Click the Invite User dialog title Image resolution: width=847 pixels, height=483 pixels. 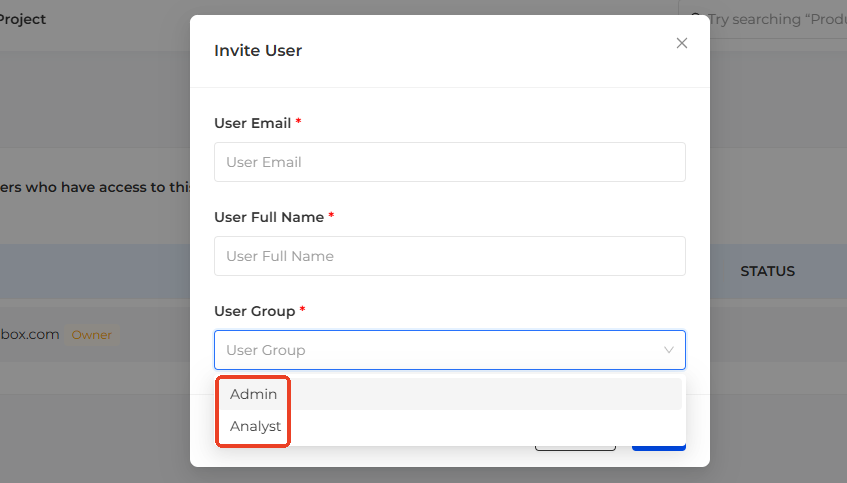coord(258,50)
